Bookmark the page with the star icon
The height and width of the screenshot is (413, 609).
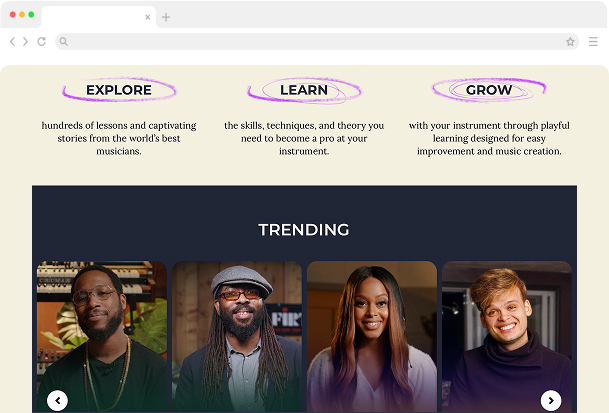click(570, 42)
